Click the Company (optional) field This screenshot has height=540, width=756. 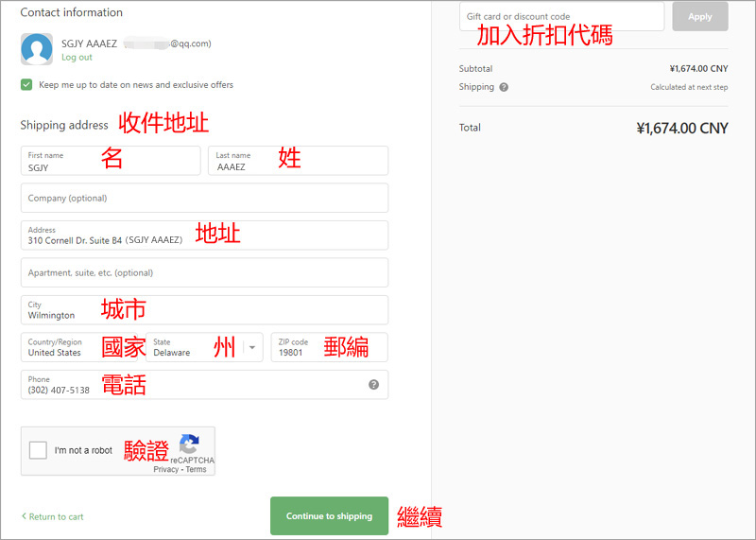pyautogui.click(x=204, y=198)
